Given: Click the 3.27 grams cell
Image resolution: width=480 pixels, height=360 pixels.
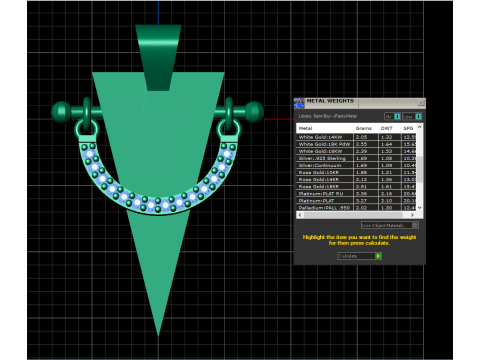Looking at the screenshot, I should [x=366, y=201].
